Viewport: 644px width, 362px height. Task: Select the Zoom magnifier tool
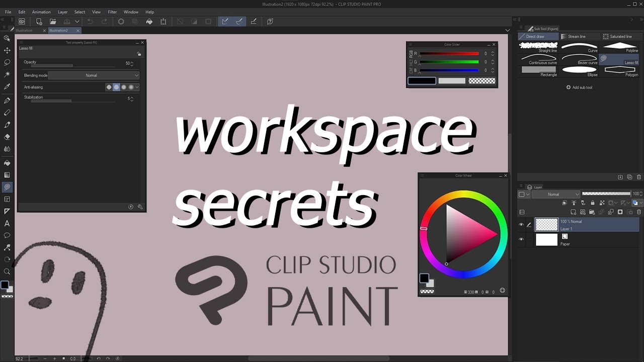(x=7, y=271)
